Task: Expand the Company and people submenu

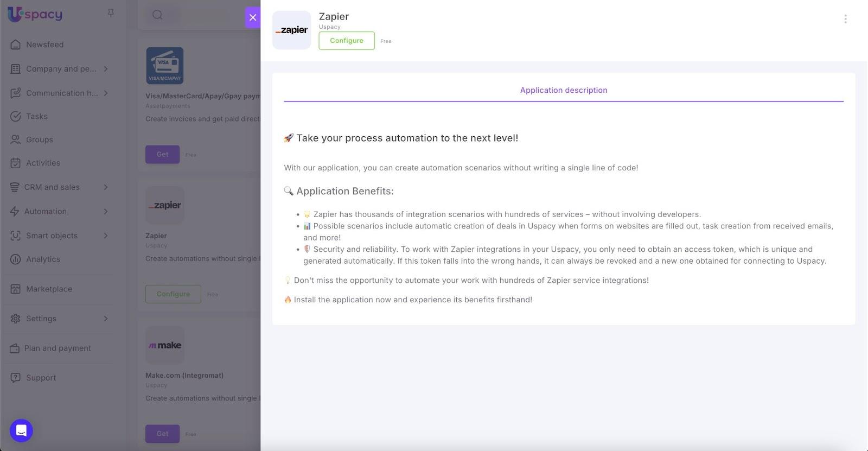Action: point(106,69)
